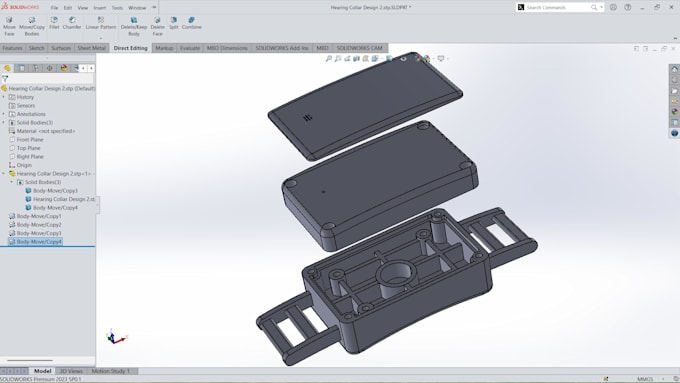Switch to the 3D Views bottom tab
The height and width of the screenshot is (383, 680).
(x=71, y=371)
